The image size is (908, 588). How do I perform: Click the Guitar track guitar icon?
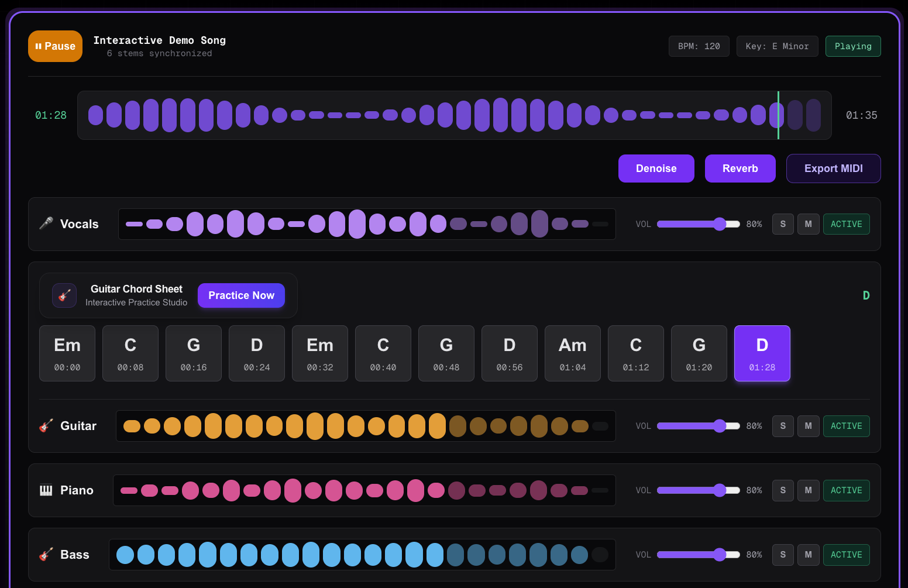[x=46, y=425]
